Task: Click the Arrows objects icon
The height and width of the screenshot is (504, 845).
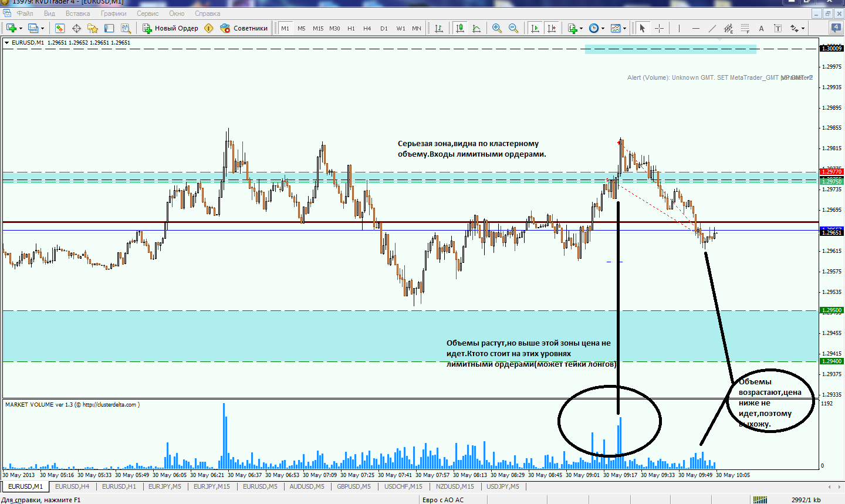Action: point(795,28)
